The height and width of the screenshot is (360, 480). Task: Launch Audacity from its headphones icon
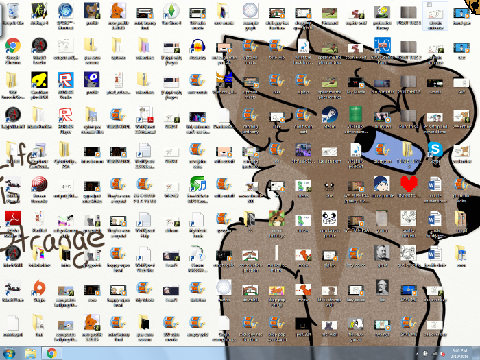[198, 46]
